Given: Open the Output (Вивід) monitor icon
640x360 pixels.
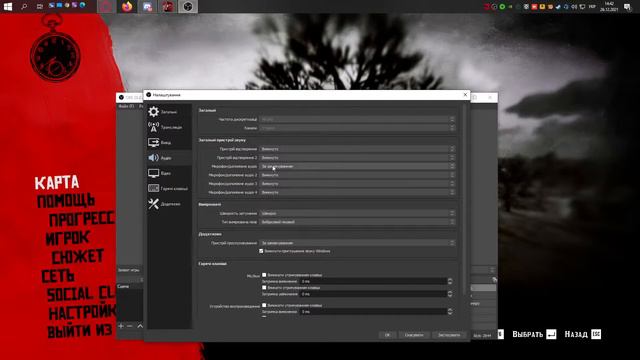Looking at the screenshot, I should (153, 142).
